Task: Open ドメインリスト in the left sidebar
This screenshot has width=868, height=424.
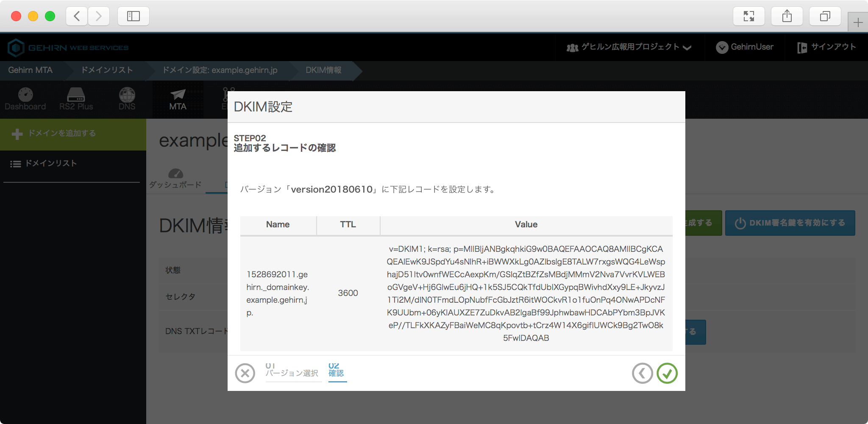Action: [x=51, y=164]
